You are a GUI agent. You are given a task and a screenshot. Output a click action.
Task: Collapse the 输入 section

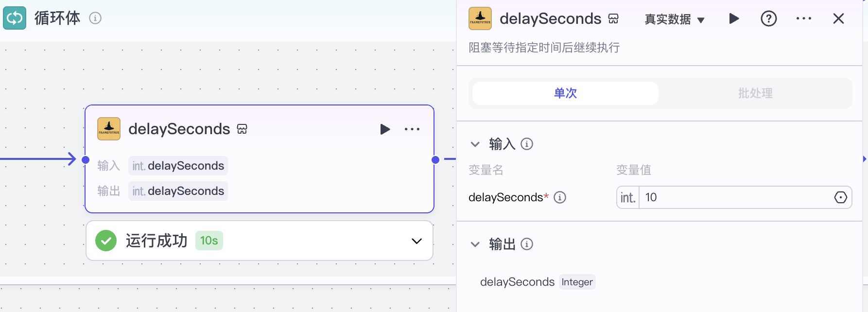(475, 144)
